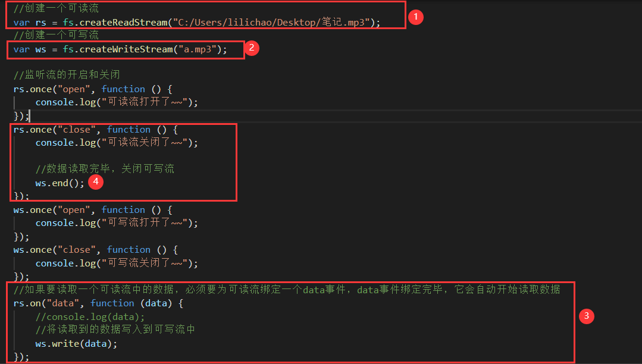Click the comment //监听流的开启和关闭
Image resolution: width=642 pixels, height=364 pixels.
coord(67,74)
